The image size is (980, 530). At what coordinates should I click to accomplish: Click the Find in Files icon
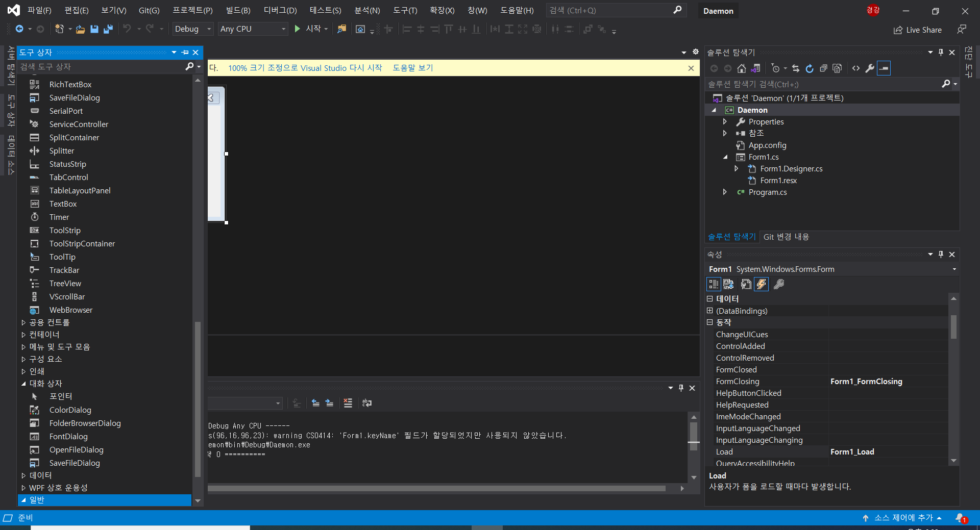[342, 29]
